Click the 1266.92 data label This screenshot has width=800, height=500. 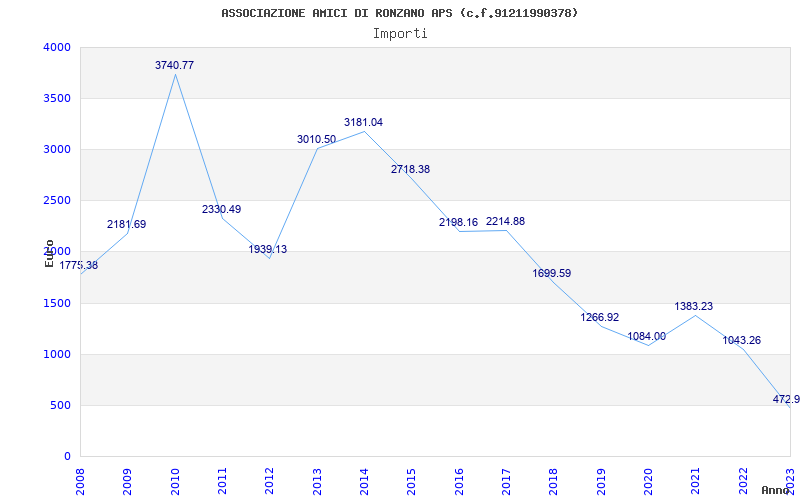599,317
